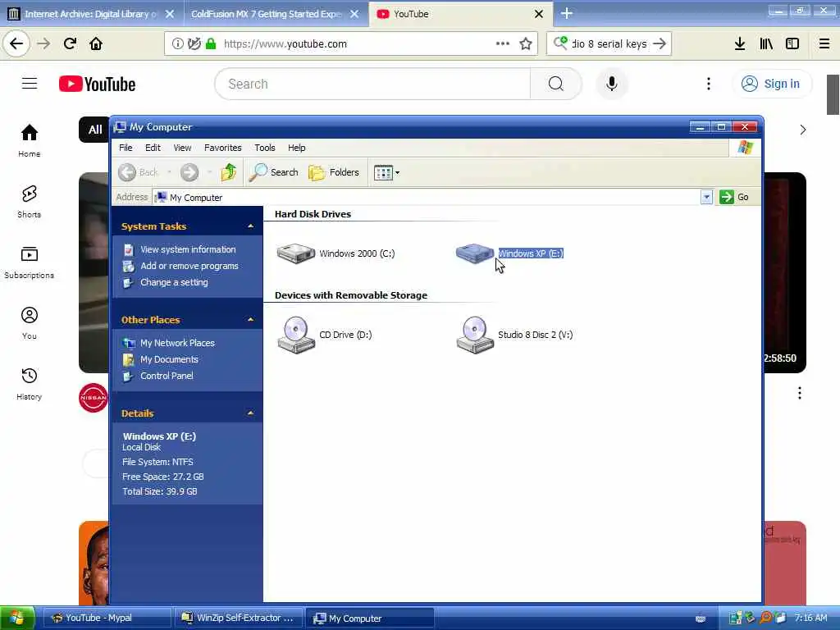Click the Back button in My Computer
Screen dimensions: 840x630
pyautogui.click(x=138, y=172)
